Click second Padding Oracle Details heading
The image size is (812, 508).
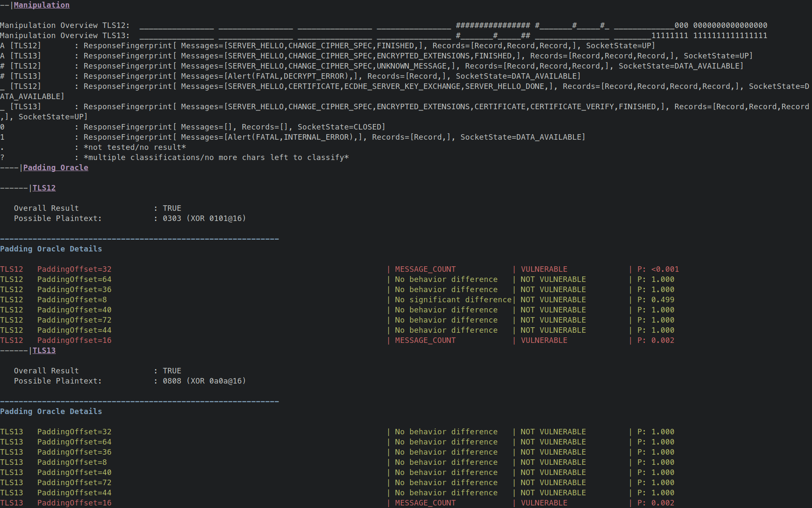point(51,411)
